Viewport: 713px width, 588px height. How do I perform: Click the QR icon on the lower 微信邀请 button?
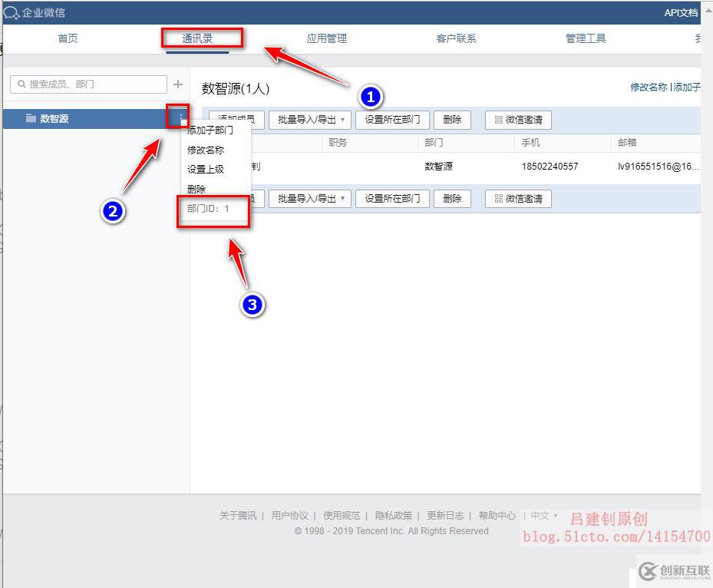coord(497,199)
